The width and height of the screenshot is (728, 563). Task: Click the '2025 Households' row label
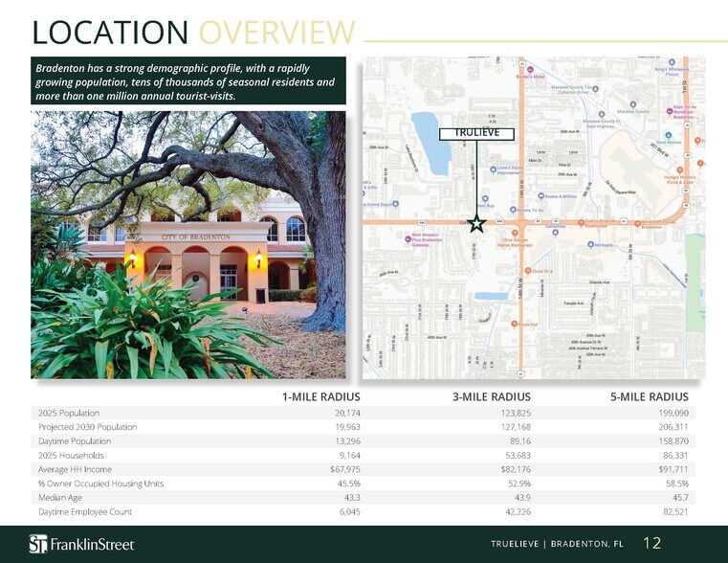(x=71, y=455)
